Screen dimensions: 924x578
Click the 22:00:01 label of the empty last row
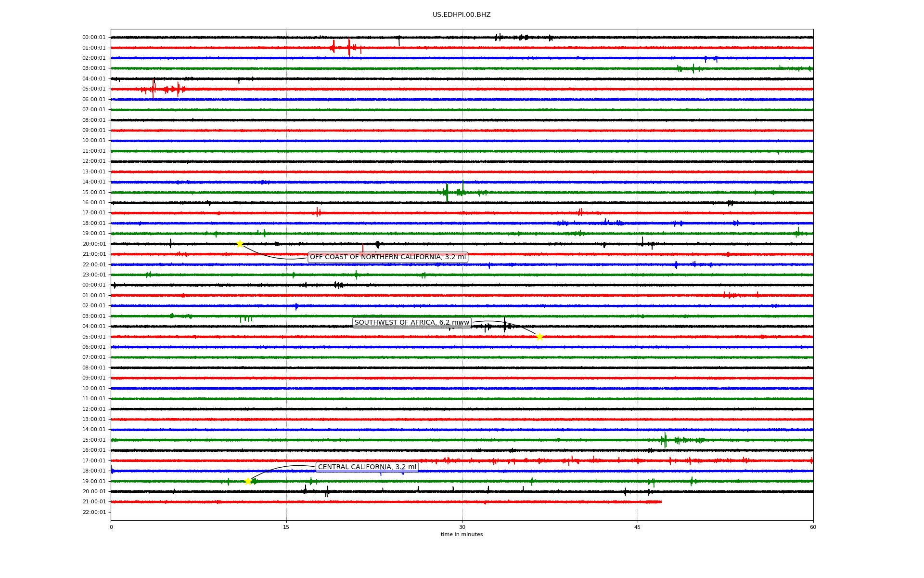point(94,512)
